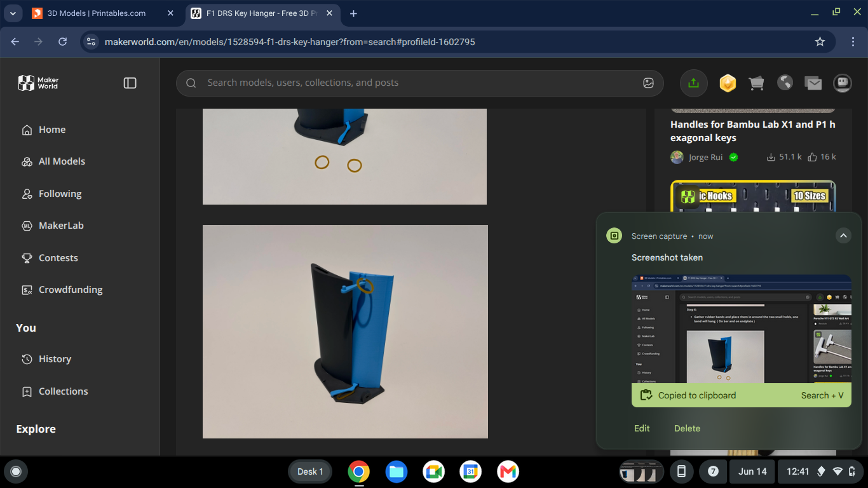Bookmark this page with the star icon

820,42
